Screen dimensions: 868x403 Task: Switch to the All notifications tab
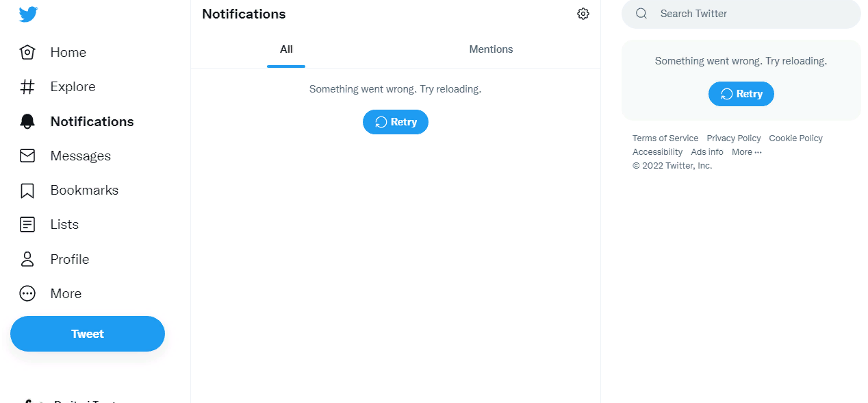[x=286, y=49]
